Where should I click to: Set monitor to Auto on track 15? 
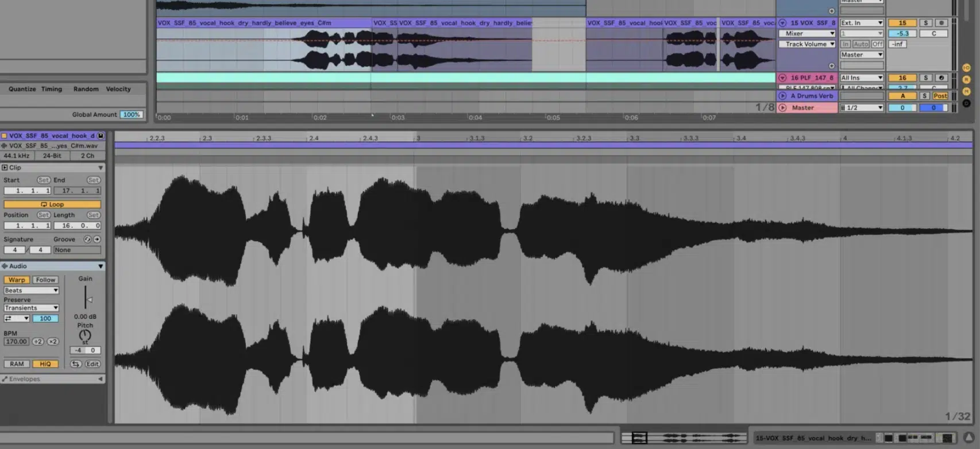(x=861, y=44)
